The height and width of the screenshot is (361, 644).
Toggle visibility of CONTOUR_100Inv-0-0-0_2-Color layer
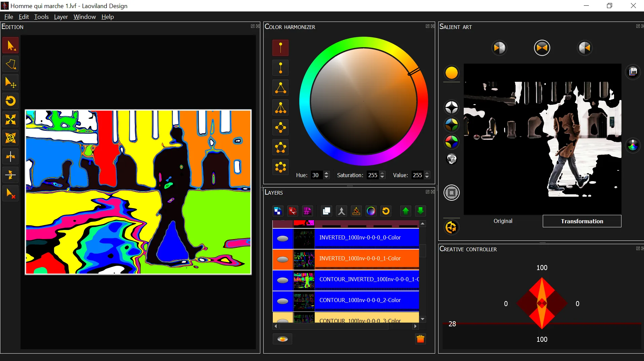(282, 301)
